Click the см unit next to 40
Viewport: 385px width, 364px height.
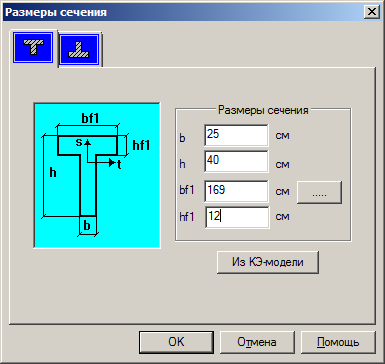click(x=282, y=164)
